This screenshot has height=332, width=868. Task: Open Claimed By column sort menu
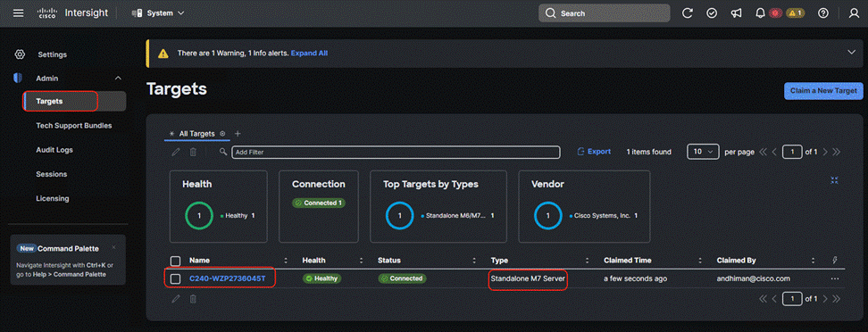point(814,261)
